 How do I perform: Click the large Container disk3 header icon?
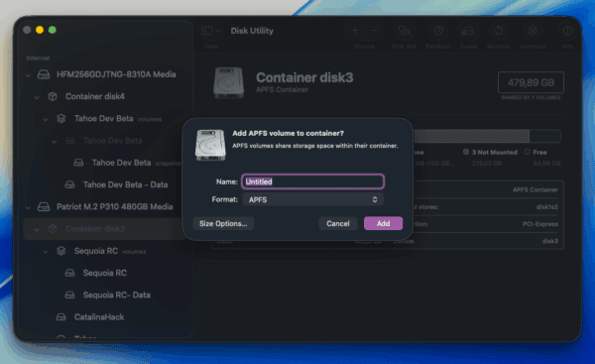pos(228,82)
